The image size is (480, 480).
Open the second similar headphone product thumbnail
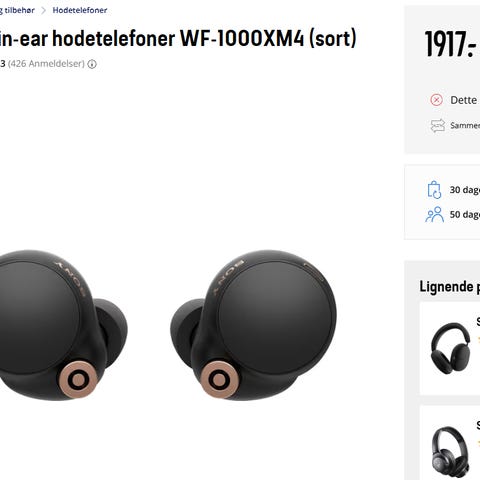(450, 452)
